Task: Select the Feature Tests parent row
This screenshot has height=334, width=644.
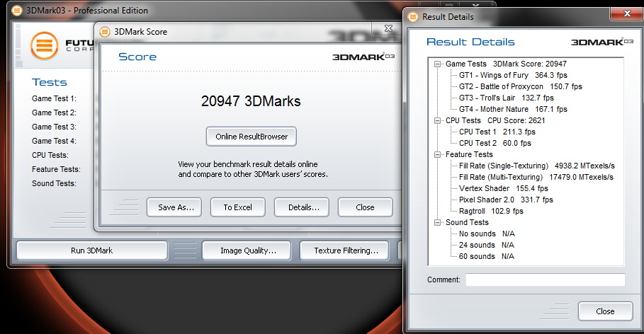Action: [469, 155]
